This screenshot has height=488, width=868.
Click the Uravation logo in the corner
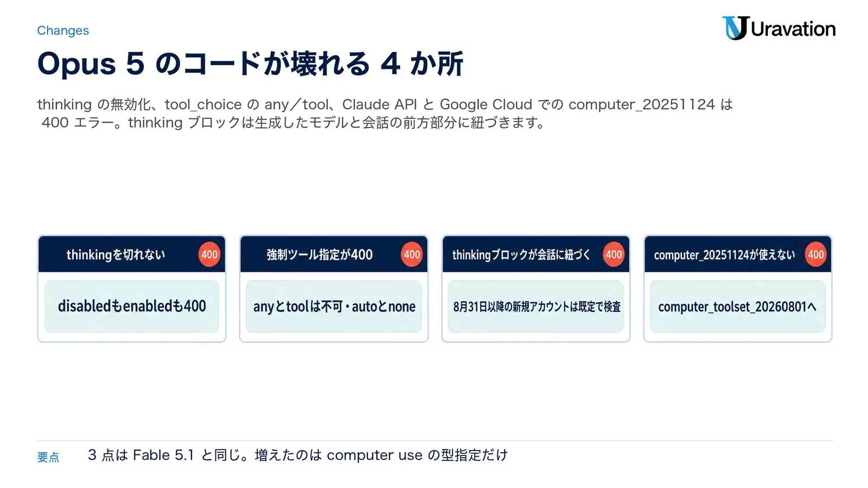point(778,28)
